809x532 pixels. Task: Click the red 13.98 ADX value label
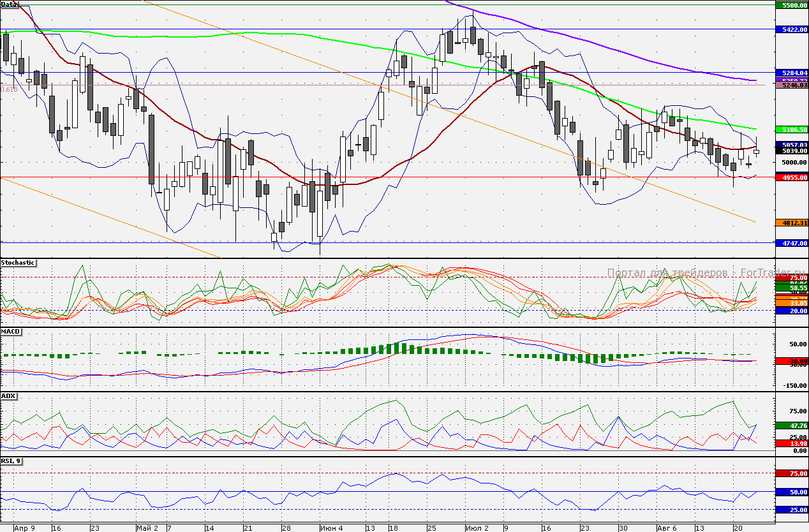coord(791,443)
